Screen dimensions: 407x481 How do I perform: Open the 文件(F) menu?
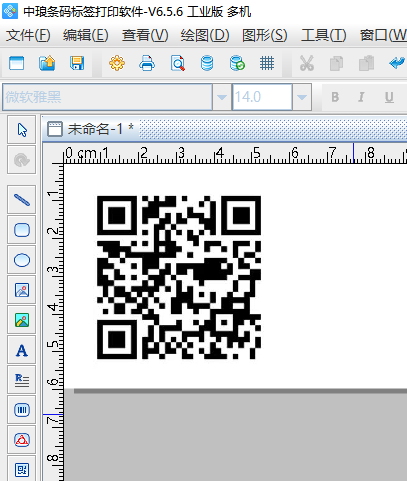click(28, 35)
